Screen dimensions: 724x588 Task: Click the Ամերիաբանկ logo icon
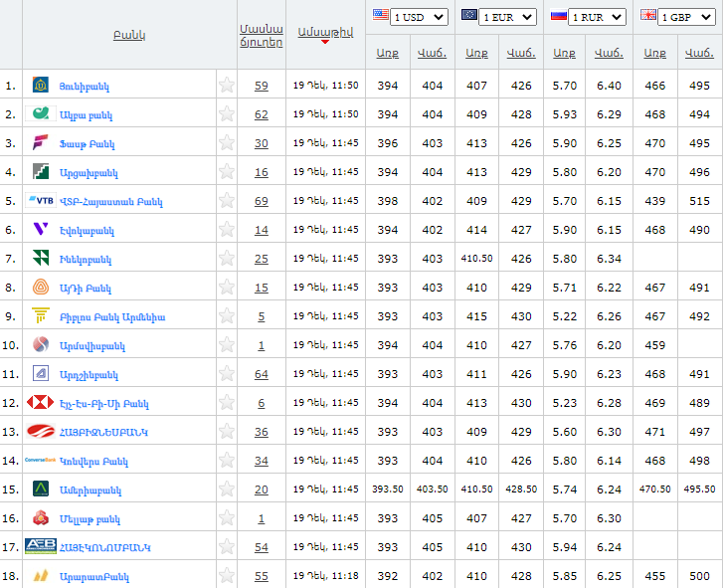(40, 490)
